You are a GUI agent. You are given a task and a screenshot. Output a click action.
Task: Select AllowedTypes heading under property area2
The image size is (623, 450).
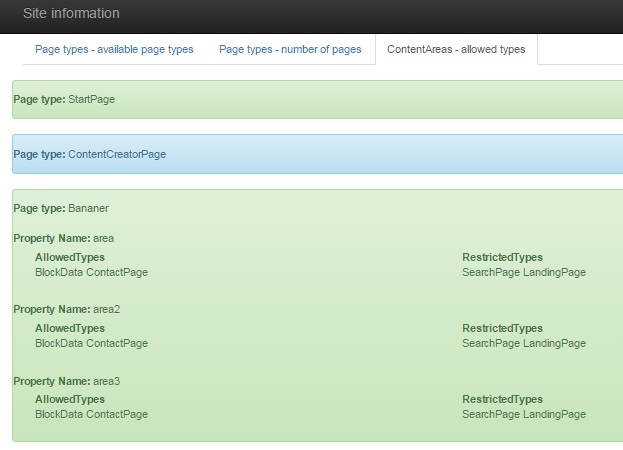pyautogui.click(x=70, y=329)
